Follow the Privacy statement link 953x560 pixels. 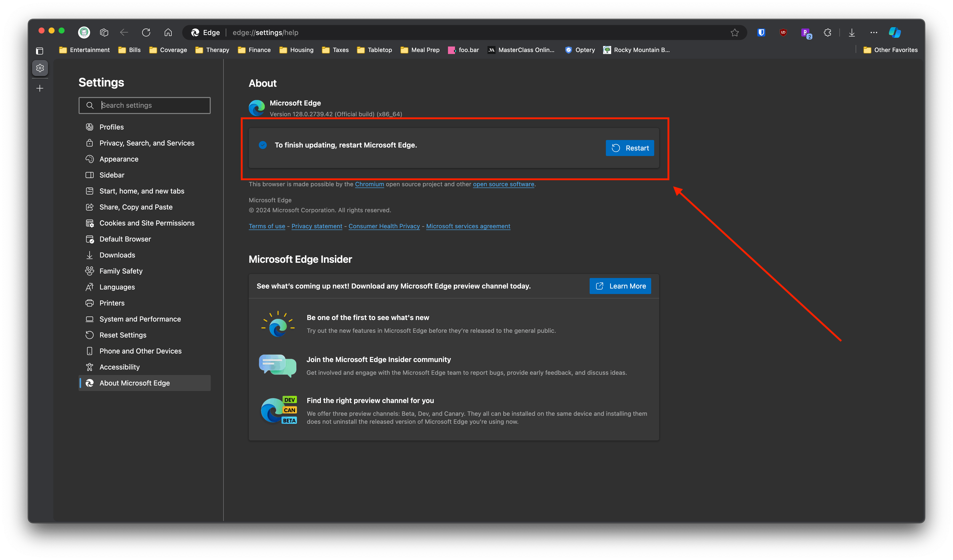click(x=317, y=226)
